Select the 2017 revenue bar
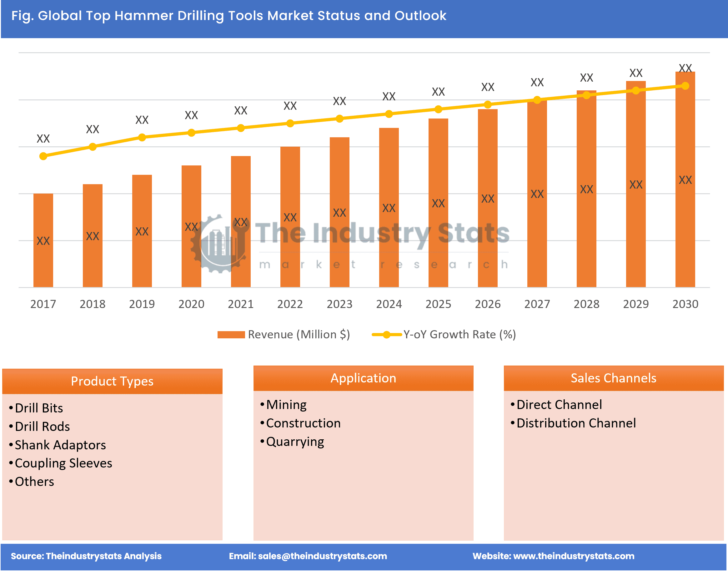This screenshot has height=571, width=728. [43, 240]
